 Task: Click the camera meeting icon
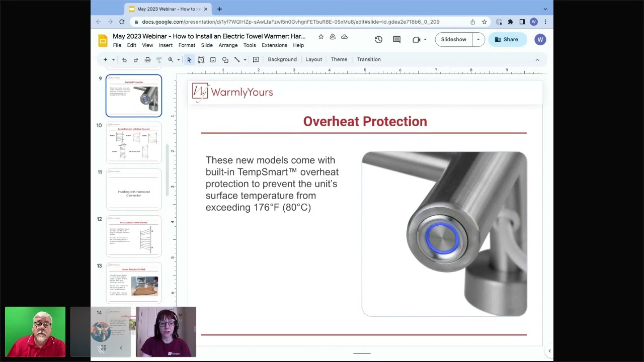[x=416, y=39]
